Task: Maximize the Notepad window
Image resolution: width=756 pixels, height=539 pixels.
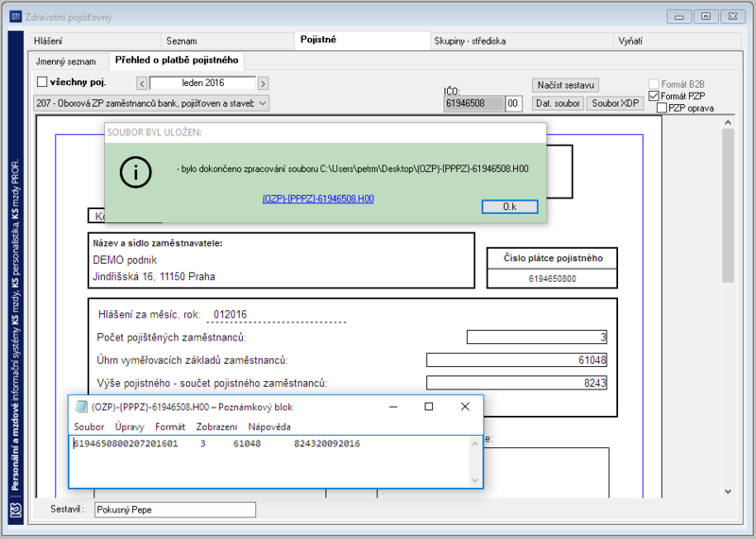Action: pyautogui.click(x=429, y=407)
